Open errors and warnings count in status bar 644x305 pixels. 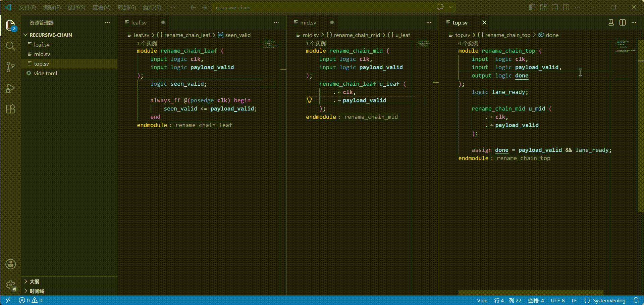click(31, 300)
